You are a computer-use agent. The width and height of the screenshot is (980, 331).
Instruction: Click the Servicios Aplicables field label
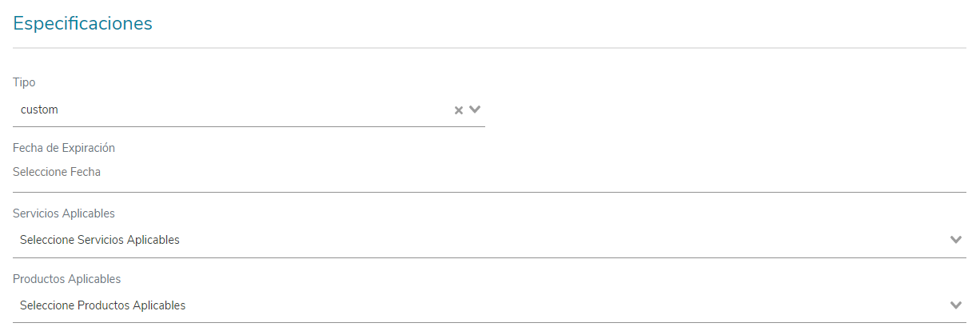[x=64, y=213]
